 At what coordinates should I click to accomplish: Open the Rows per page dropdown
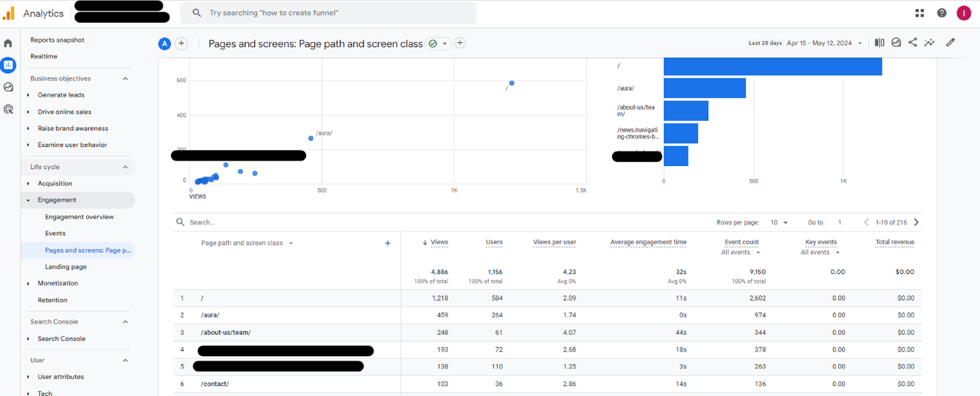click(778, 222)
